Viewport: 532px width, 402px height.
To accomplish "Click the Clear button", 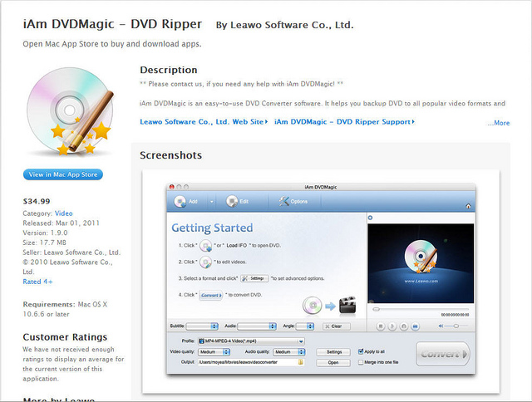I will coord(336,326).
